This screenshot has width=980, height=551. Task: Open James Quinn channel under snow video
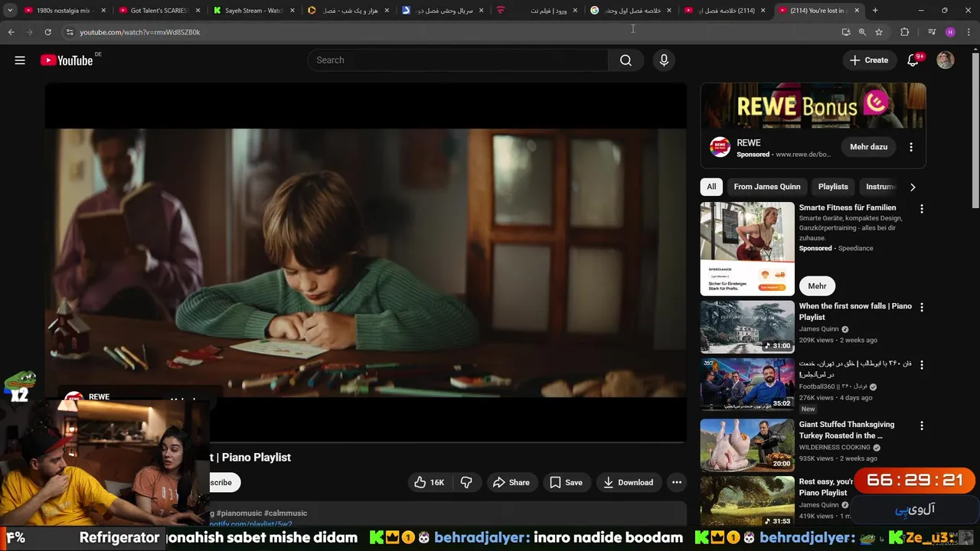(x=818, y=329)
